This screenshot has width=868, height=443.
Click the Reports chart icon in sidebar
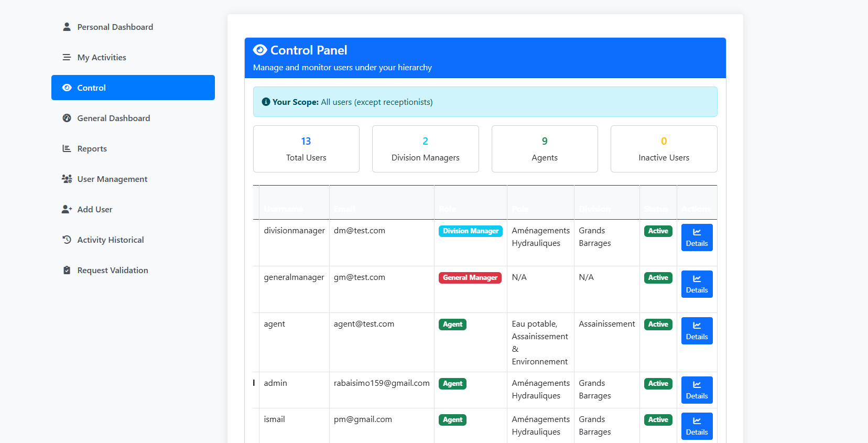pos(67,148)
